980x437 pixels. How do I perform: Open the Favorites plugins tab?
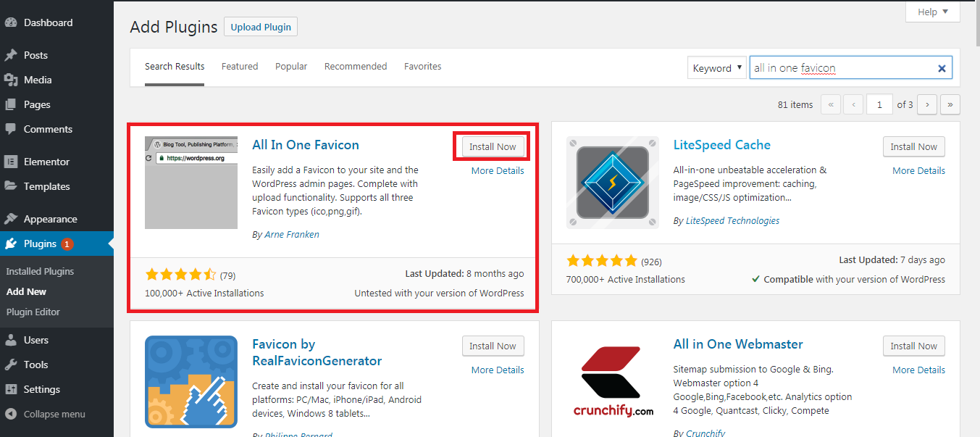coord(423,66)
